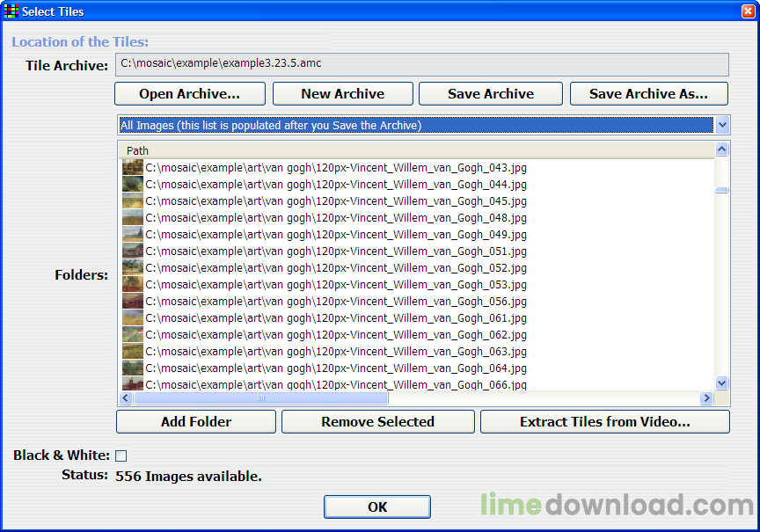This screenshot has height=532, width=760.
Task: Pick the van_Gogh_053.jpg thumbnail icon
Action: pos(132,284)
